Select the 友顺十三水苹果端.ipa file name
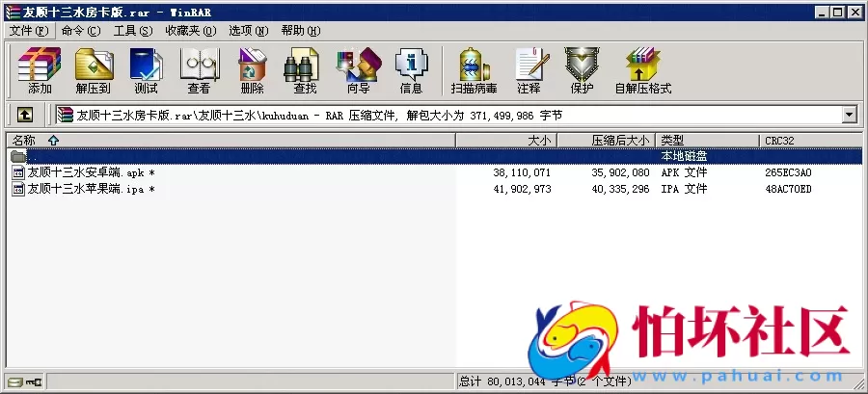 (x=91, y=189)
